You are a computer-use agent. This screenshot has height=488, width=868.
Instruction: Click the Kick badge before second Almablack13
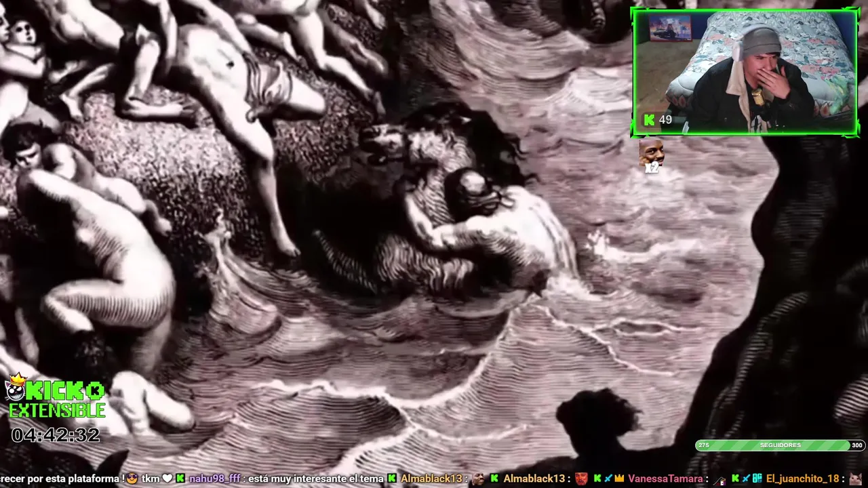point(494,479)
